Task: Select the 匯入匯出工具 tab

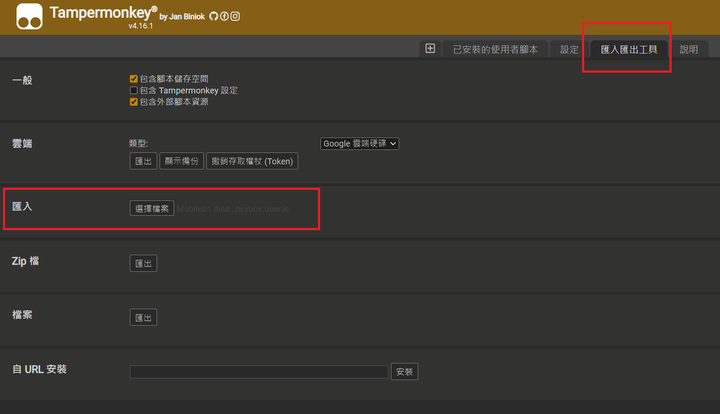Action: (x=629, y=50)
